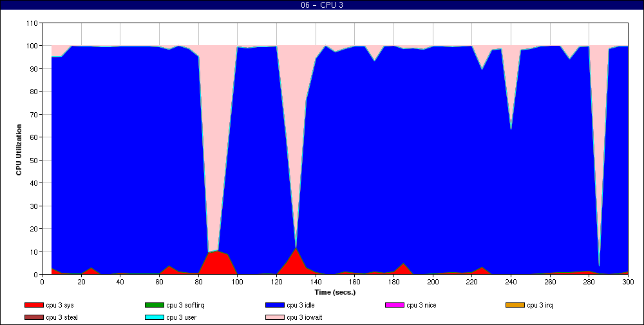Screen dimensions: 644x325
Task: Click the pink cpu 3 iowait legend swatch
Action: [x=275, y=318]
